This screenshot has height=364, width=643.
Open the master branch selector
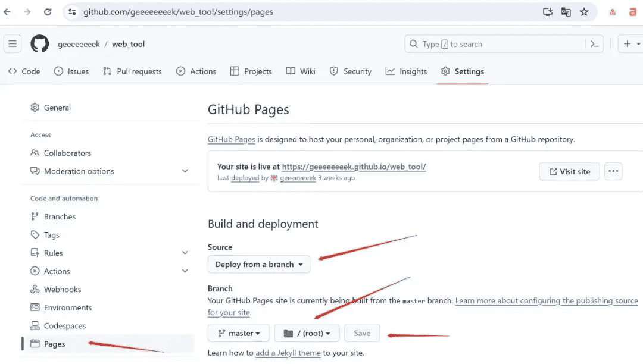239,333
